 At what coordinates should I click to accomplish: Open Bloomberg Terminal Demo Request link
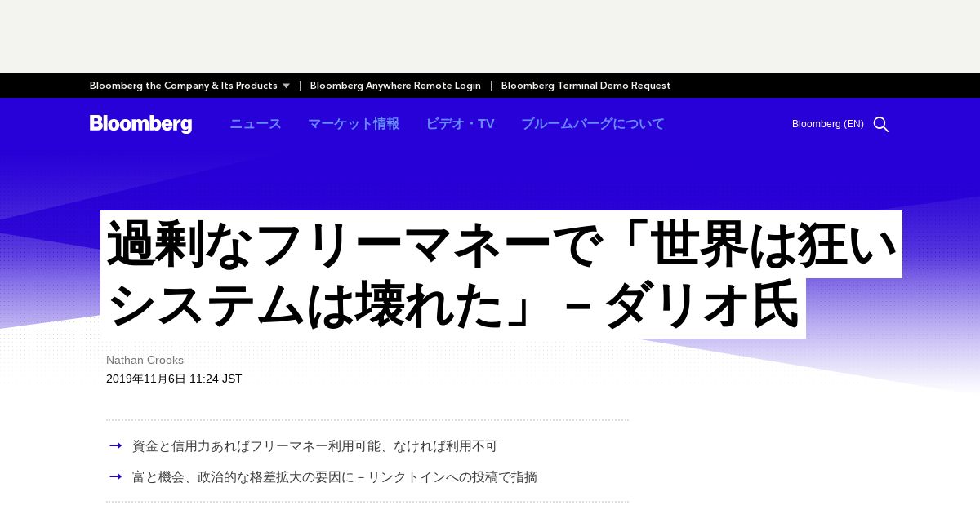(x=586, y=86)
